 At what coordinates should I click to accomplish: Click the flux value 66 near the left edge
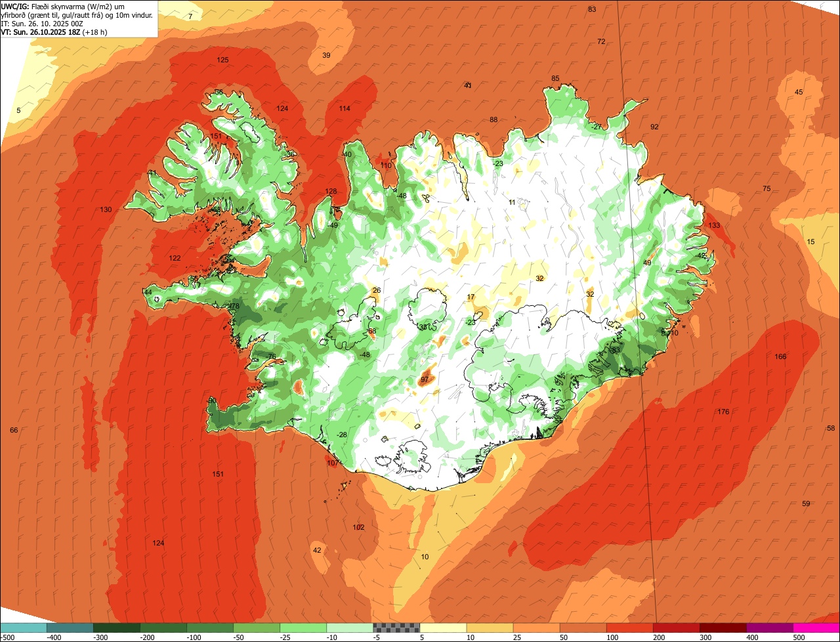(14, 430)
